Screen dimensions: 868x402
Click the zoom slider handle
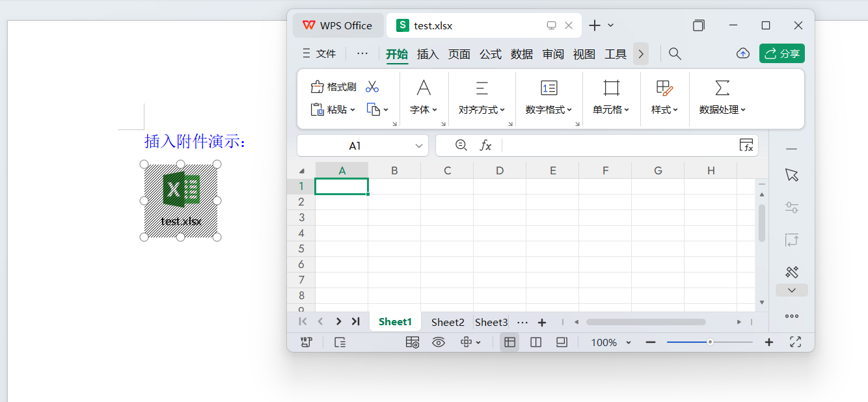coord(710,342)
